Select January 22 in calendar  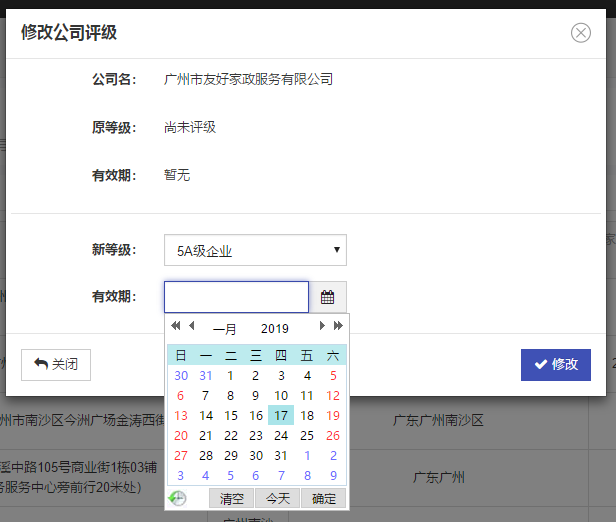click(231, 435)
